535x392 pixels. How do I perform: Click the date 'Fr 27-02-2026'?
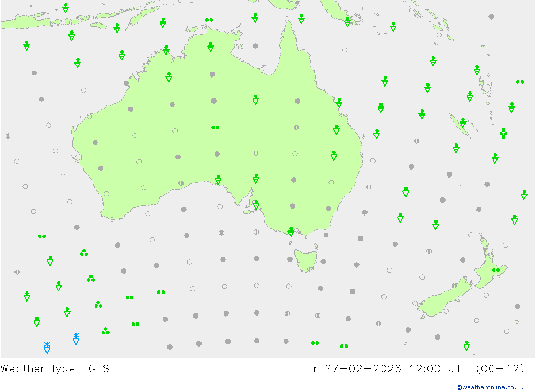[354, 369]
